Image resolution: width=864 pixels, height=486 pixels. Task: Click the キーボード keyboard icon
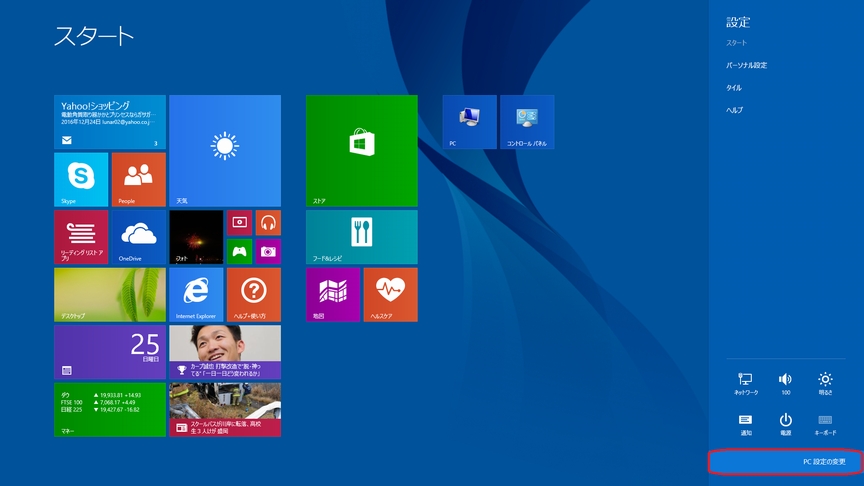coord(825,424)
